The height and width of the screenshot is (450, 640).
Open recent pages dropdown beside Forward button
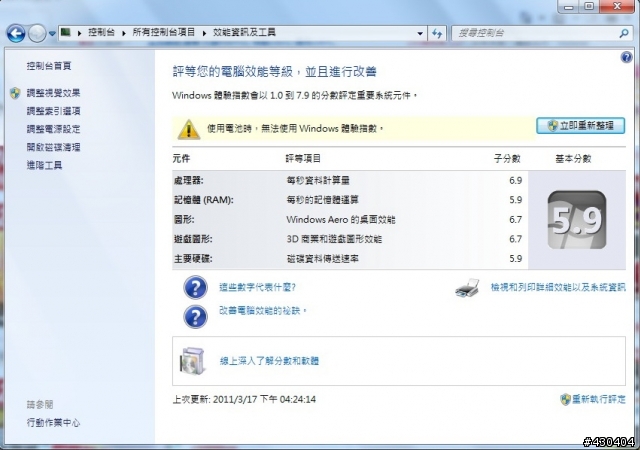52,33
